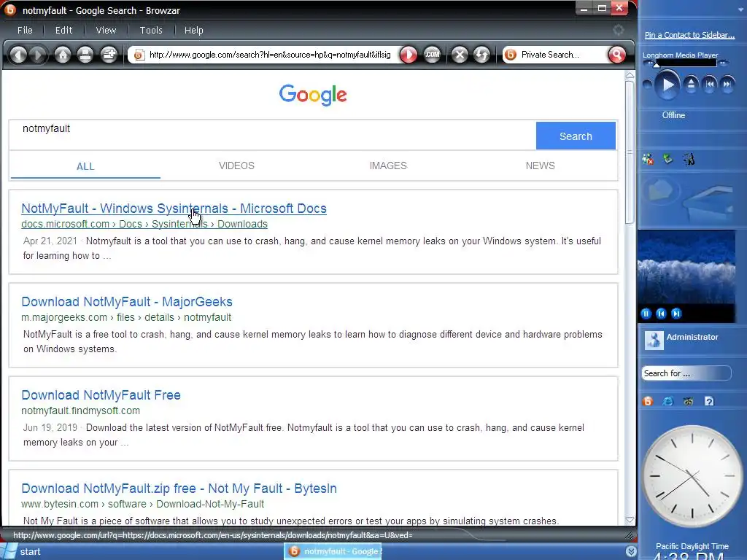The width and height of the screenshot is (747, 560).
Task: Open the Home page button in toolbar
Action: point(63,55)
